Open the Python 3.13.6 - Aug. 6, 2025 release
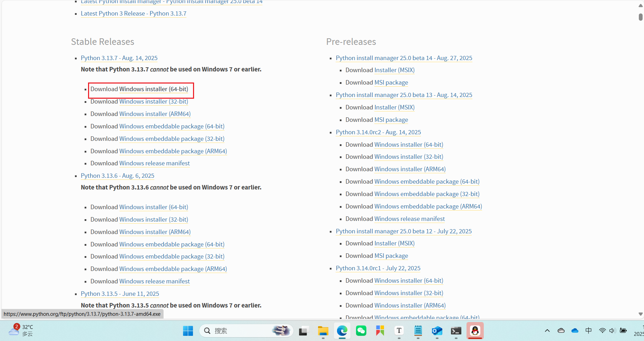644x341 pixels. (117, 176)
